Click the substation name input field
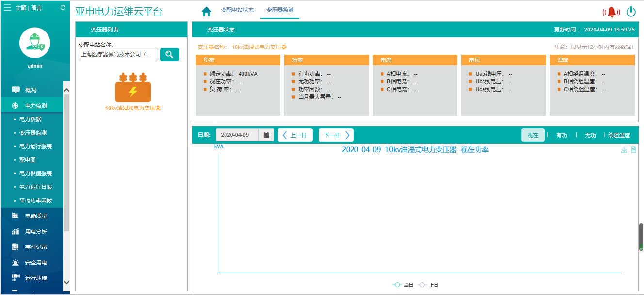The width and height of the screenshot is (644, 295). [x=118, y=55]
